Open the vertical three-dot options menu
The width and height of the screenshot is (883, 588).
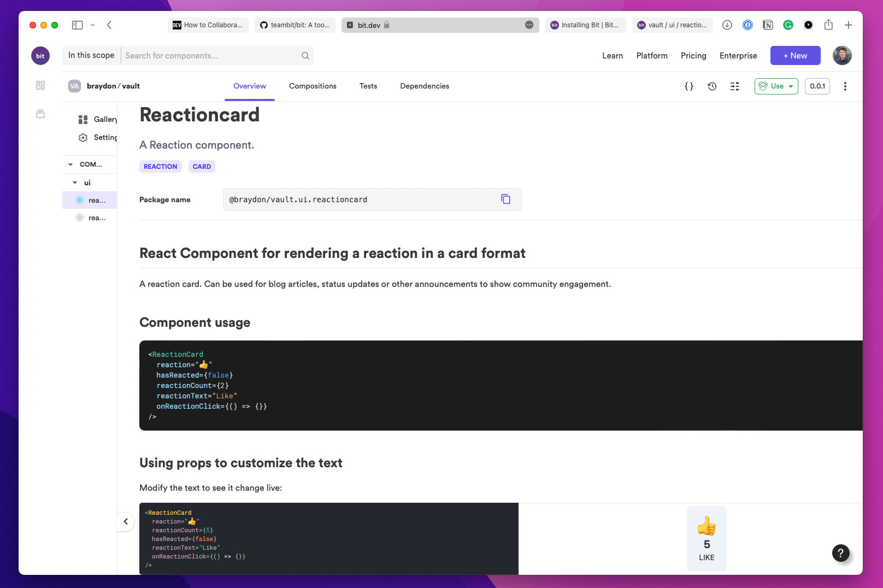845,86
